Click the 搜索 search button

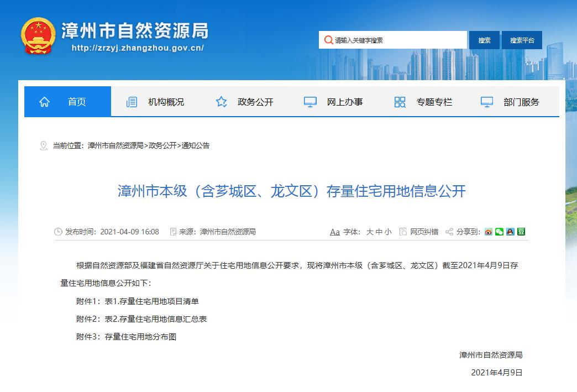point(484,39)
